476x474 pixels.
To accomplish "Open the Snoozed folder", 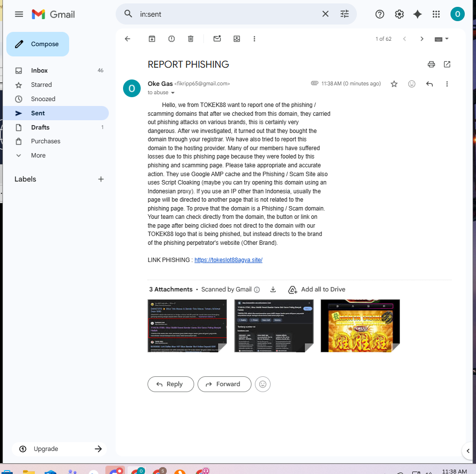I will (56, 99).
